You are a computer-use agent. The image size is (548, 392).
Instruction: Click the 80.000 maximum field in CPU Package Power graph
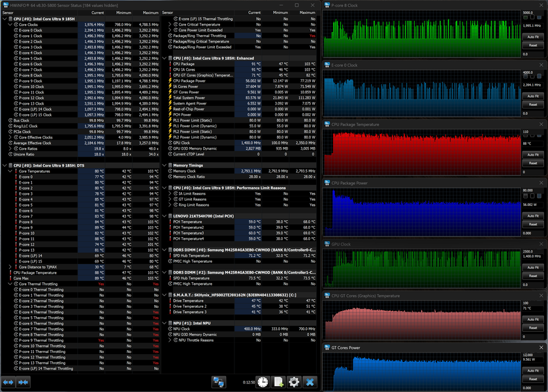532,191
